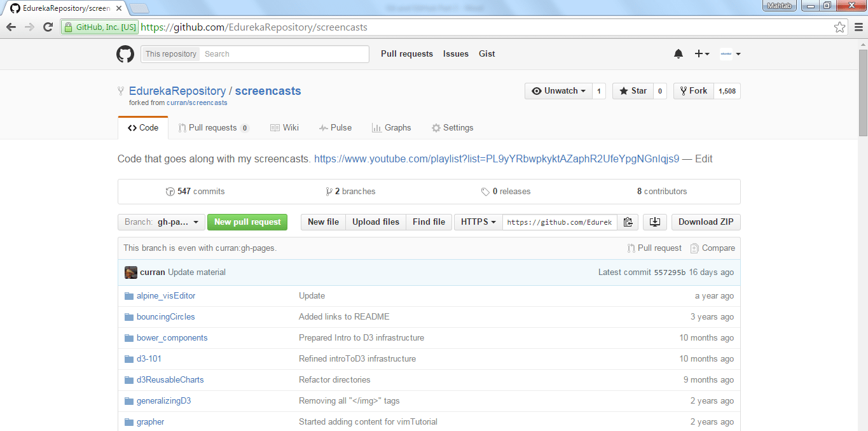Click the New file button

323,222
